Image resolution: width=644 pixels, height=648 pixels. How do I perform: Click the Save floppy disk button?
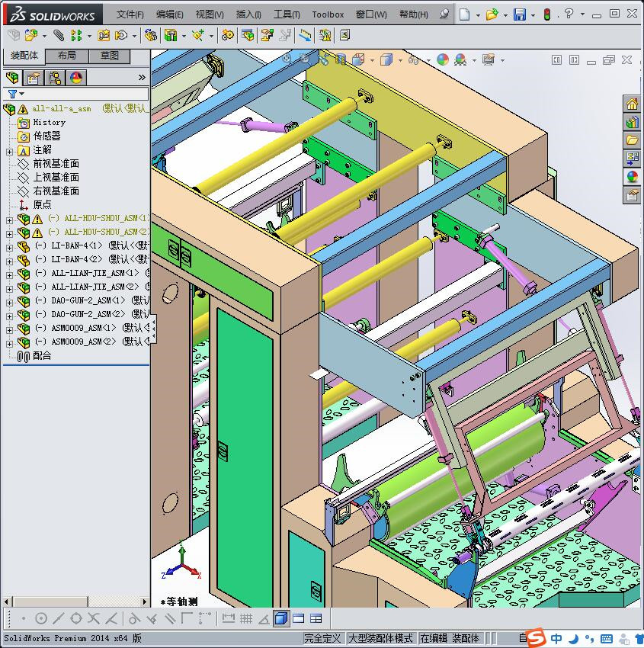coord(519,15)
